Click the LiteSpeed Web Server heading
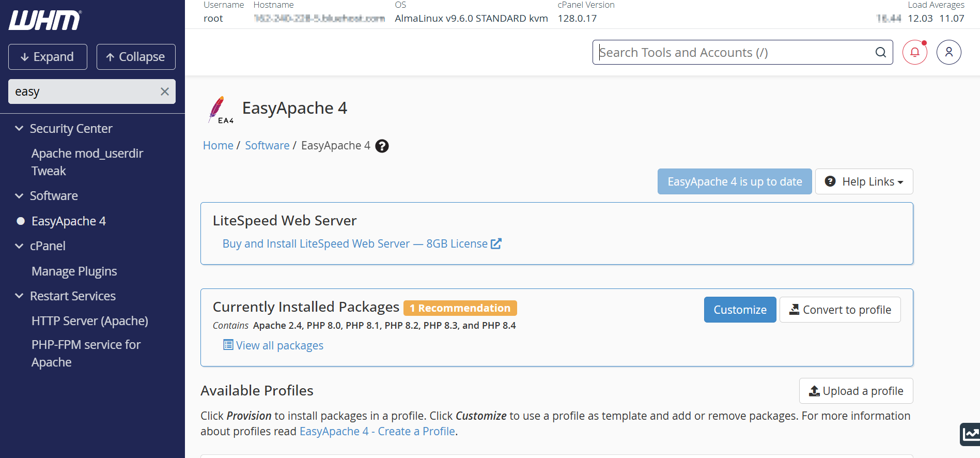This screenshot has width=980, height=458. (285, 221)
